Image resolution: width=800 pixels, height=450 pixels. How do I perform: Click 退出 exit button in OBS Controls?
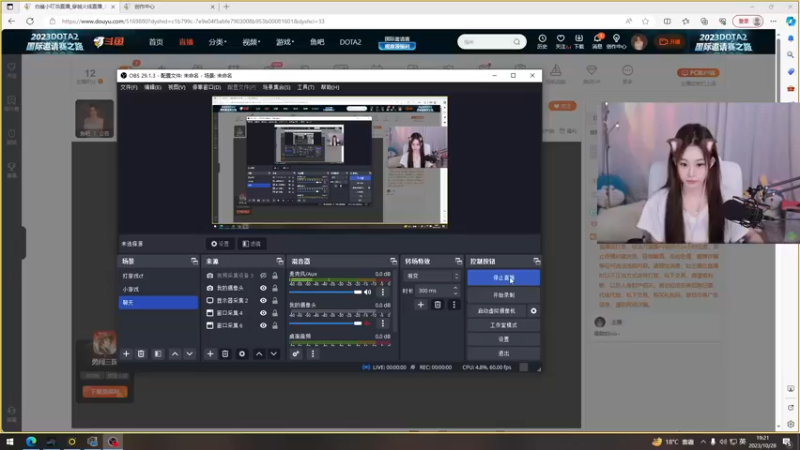pos(504,353)
